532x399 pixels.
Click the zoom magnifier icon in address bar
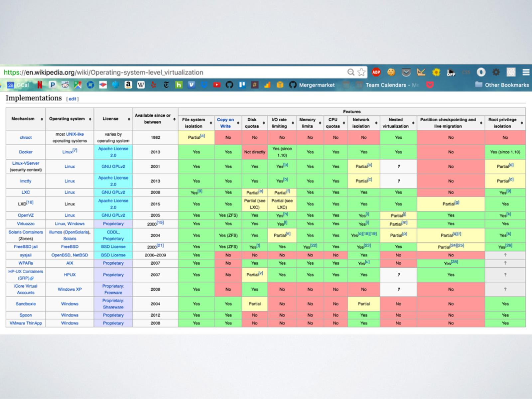pos(351,72)
